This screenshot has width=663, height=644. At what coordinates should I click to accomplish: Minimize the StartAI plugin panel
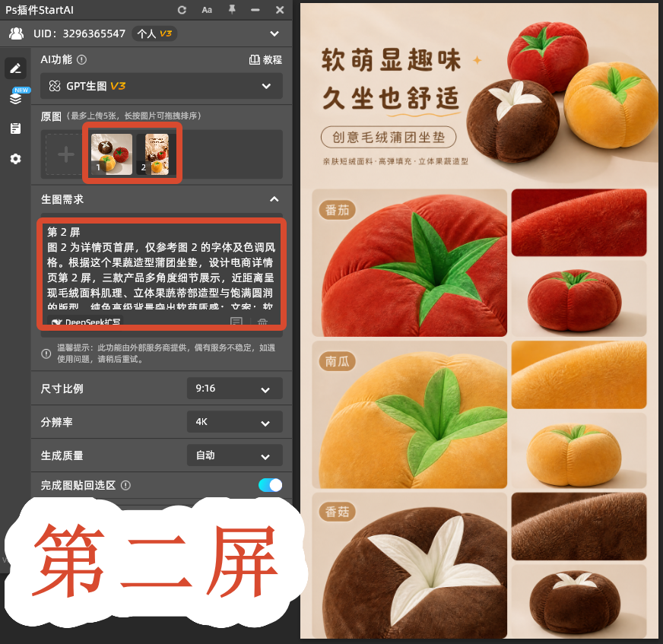coord(255,10)
